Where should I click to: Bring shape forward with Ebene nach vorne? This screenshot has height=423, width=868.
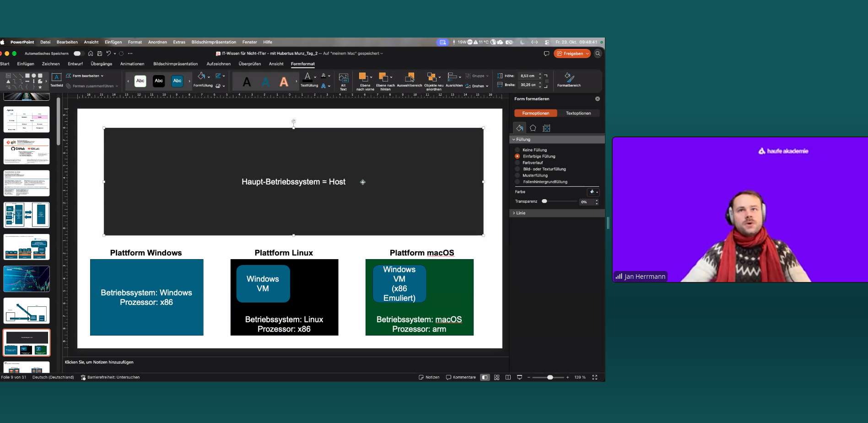pyautogui.click(x=365, y=81)
